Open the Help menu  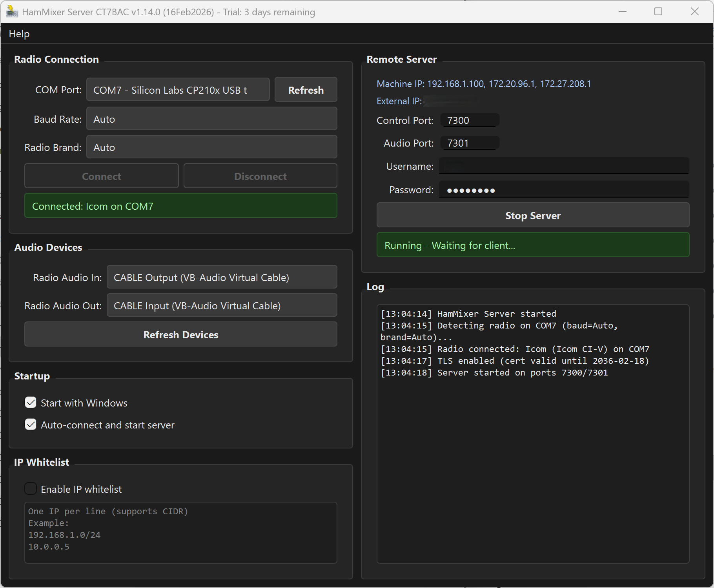pos(19,34)
